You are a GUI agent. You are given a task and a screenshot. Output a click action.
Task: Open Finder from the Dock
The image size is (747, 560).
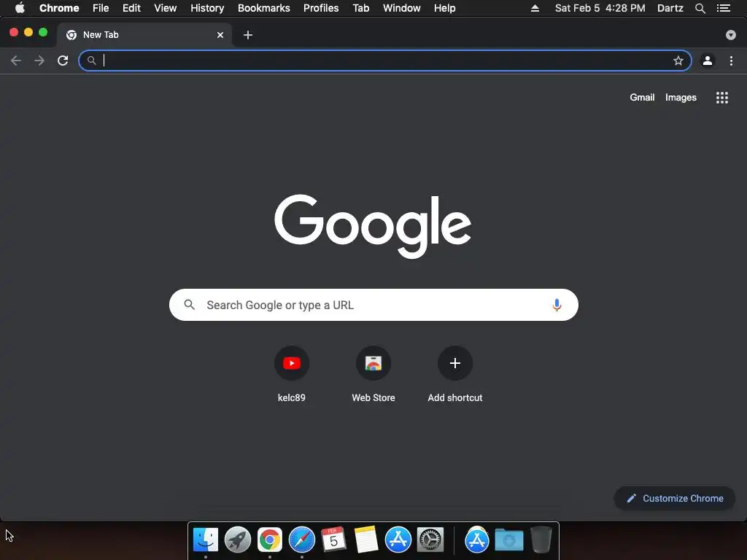pos(206,540)
